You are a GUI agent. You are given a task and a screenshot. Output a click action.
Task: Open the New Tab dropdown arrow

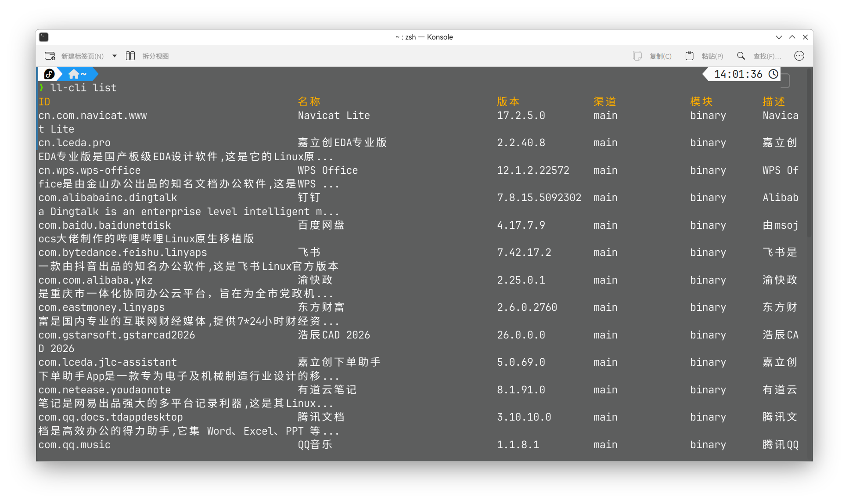tap(115, 56)
